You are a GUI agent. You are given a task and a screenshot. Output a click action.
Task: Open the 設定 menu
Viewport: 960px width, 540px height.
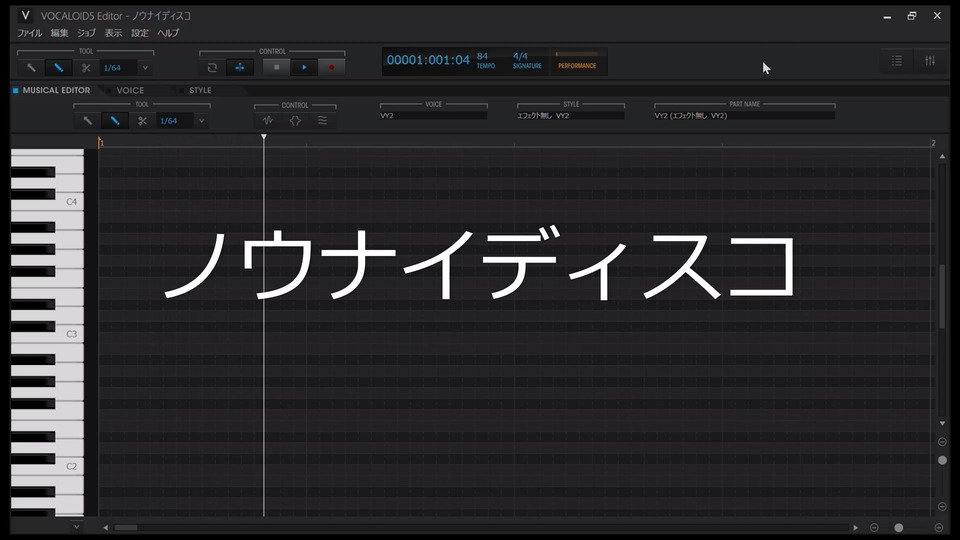pyautogui.click(x=140, y=33)
